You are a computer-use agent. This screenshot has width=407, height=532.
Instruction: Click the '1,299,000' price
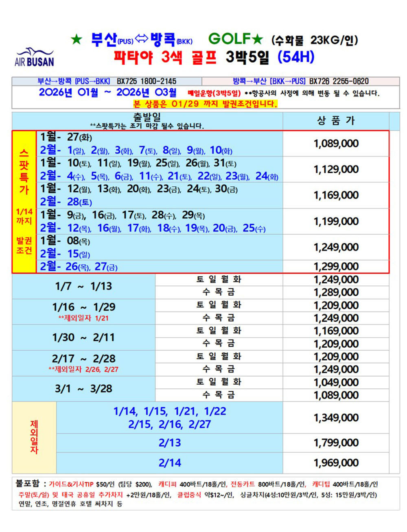coord(336,266)
